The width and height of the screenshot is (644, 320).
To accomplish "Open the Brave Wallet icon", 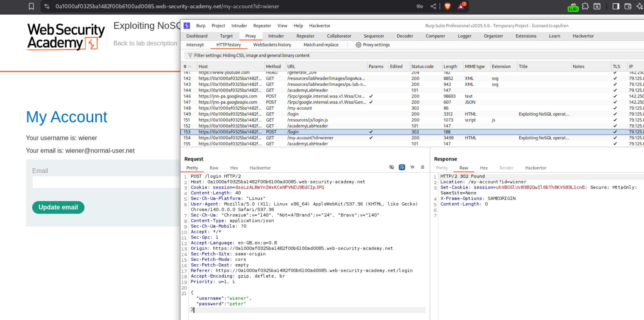I will pos(628,6).
